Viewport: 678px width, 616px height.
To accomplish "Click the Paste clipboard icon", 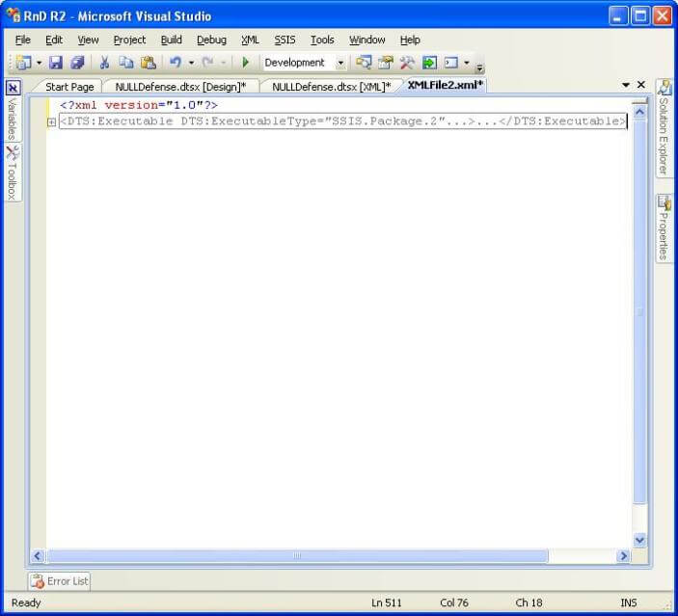I will [x=149, y=63].
